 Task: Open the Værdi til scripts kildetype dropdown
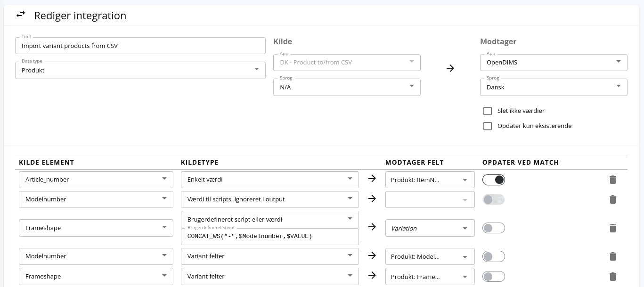[x=270, y=199]
